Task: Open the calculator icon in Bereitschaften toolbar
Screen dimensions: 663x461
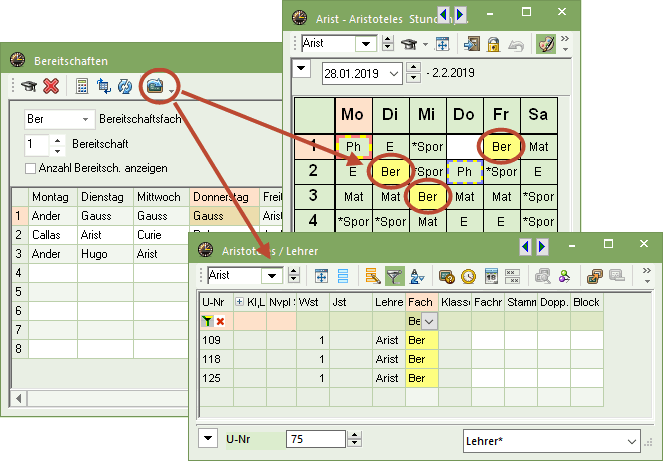Action: coord(82,87)
